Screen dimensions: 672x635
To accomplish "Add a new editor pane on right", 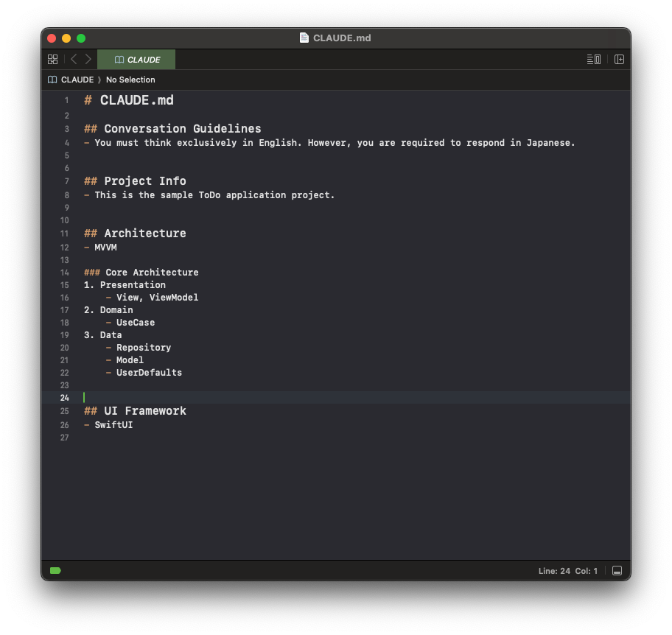I will 619,60.
